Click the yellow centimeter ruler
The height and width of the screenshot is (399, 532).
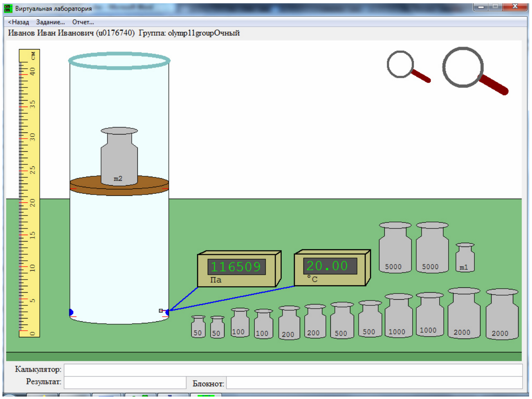tap(29, 193)
